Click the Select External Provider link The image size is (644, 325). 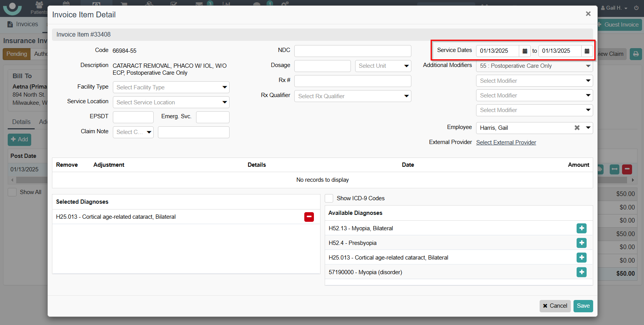506,142
